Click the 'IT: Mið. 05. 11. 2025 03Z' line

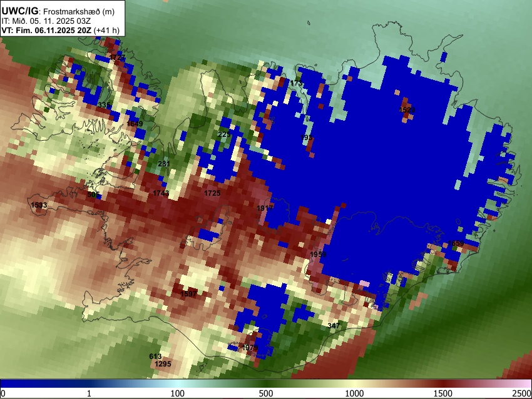pyautogui.click(x=46, y=21)
